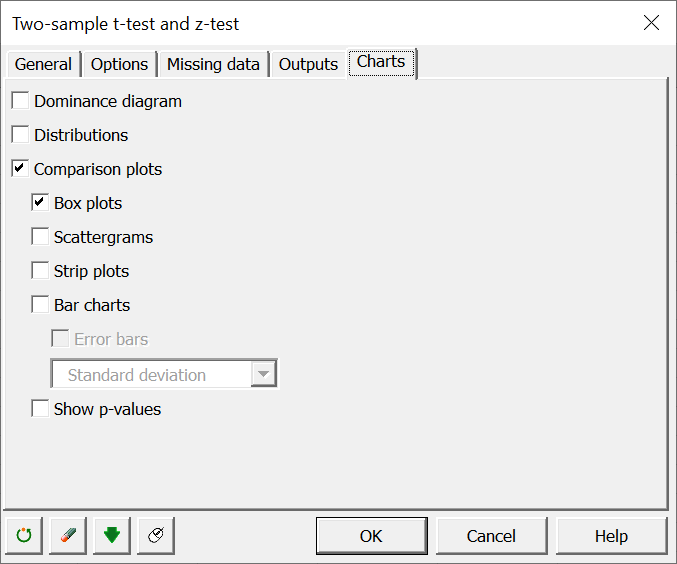Switch to the General tab
Image resolution: width=677 pixels, height=564 pixels.
43,64
